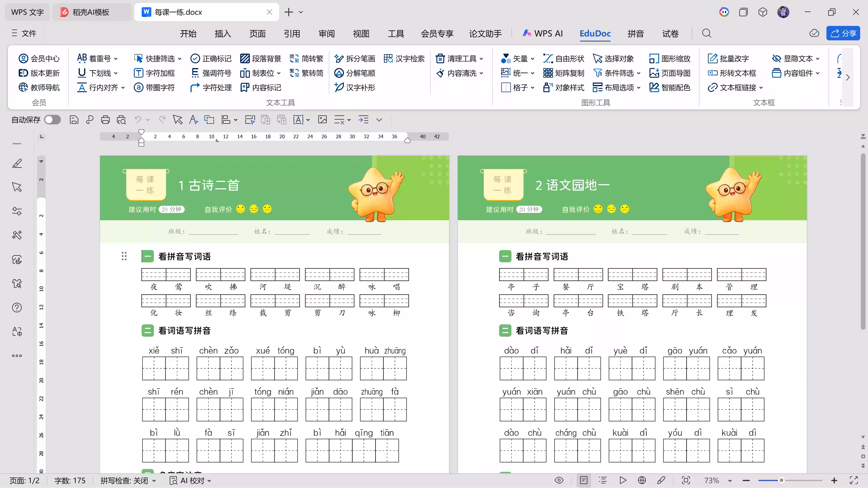Toggle the 自动保存 switch

(52, 120)
